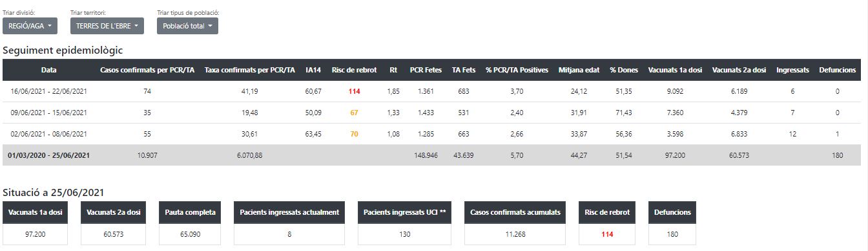Viewport: 868px width, 251px height.
Task: Click the Data column header
Action: tap(48, 70)
